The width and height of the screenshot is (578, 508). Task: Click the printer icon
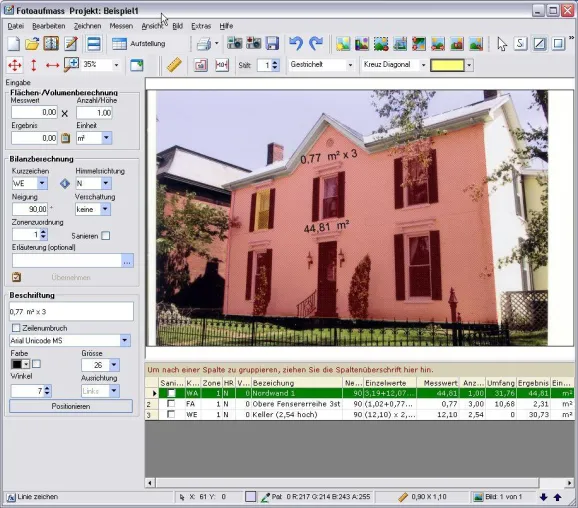pos(204,44)
